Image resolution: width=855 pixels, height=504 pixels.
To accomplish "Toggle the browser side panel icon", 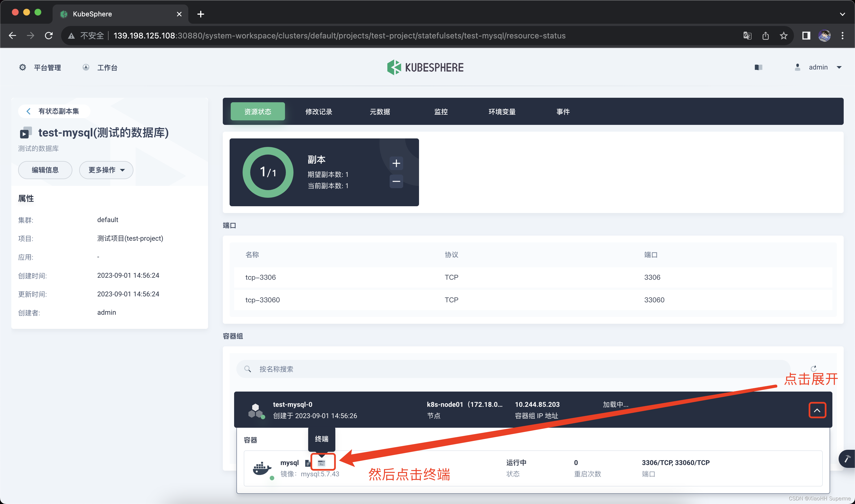I will [806, 36].
